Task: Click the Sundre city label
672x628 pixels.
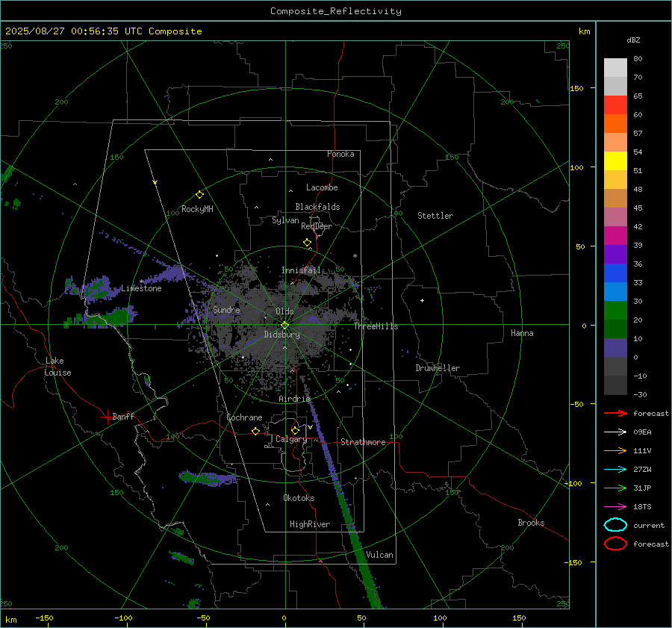Action: click(x=226, y=310)
